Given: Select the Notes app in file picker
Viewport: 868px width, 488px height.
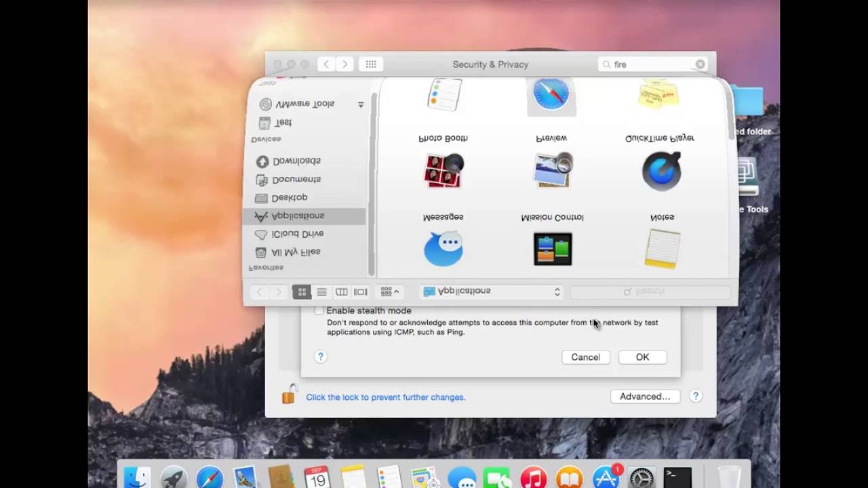Looking at the screenshot, I should (x=662, y=249).
